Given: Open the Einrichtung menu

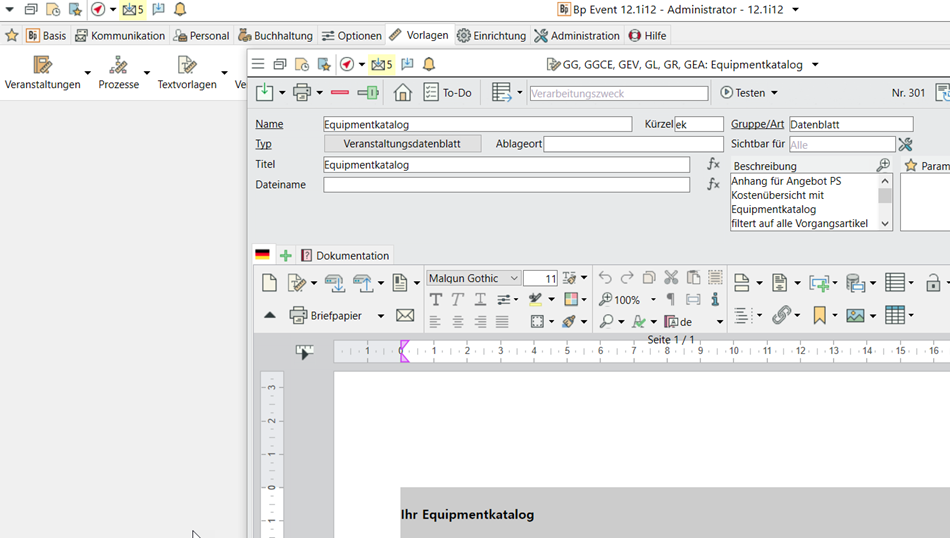Looking at the screenshot, I should [491, 36].
